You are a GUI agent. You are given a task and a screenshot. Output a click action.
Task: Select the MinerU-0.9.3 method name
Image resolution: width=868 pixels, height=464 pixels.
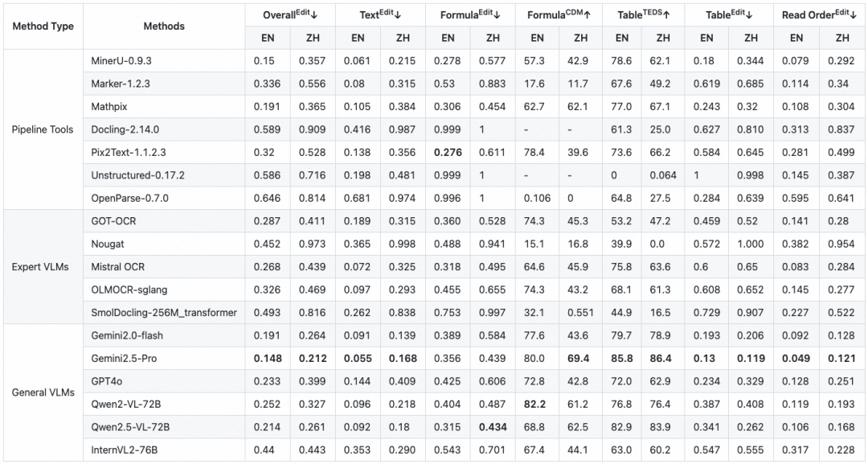click(x=121, y=61)
